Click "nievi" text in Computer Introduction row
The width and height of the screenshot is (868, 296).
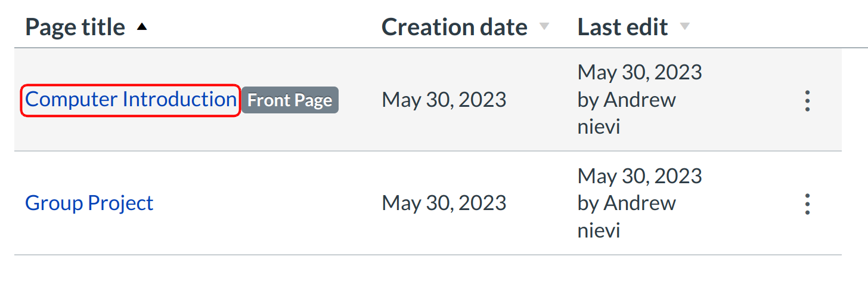click(599, 127)
